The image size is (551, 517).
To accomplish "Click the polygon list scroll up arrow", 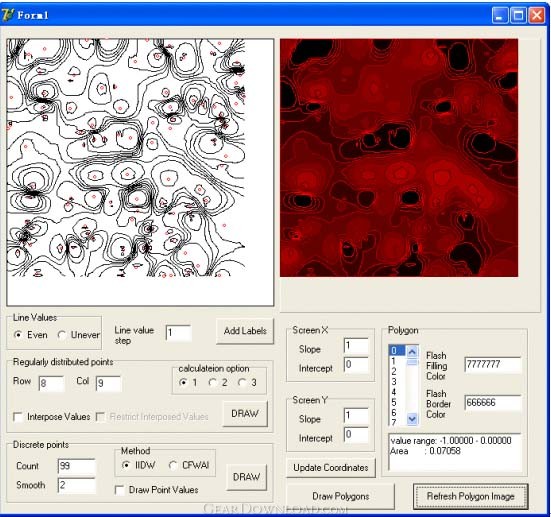I will tap(412, 351).
